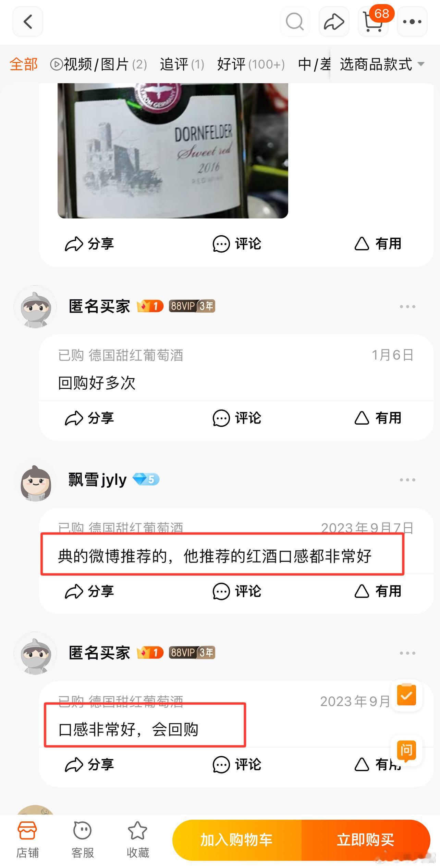Screen dimensions: 440x868
Task: Toggle 收藏 favorite star
Action: 138,840
